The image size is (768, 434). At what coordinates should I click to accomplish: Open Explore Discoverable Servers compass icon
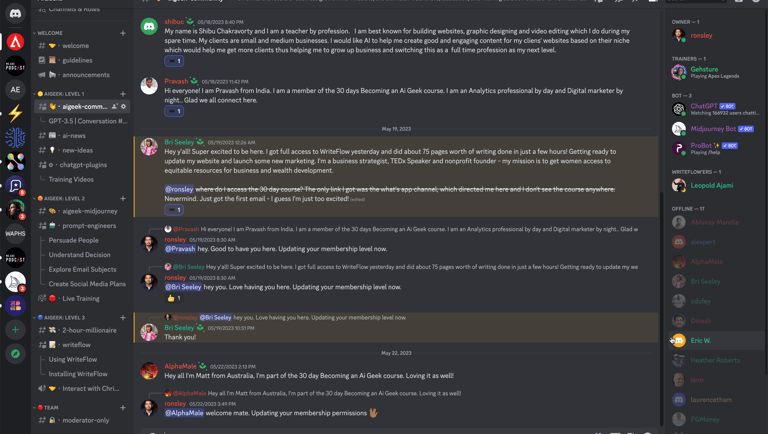pos(15,353)
